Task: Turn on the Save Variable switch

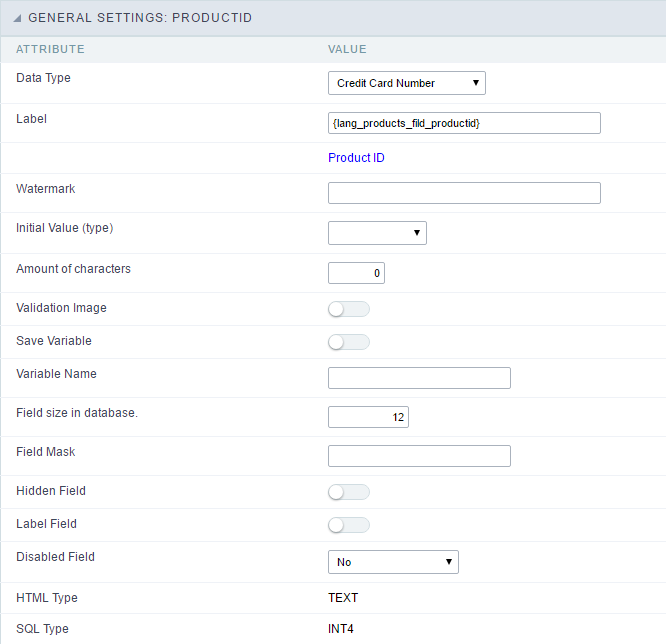Action: click(349, 342)
